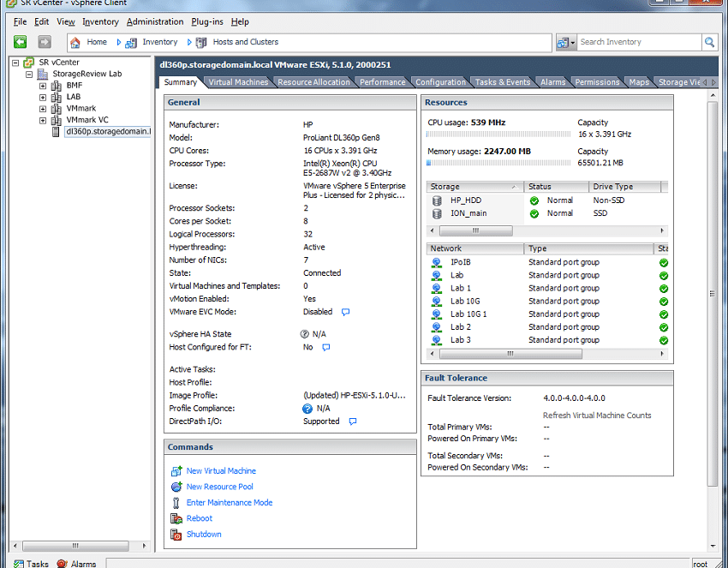Click the forward navigation arrow
The height and width of the screenshot is (568, 728).
point(44,42)
